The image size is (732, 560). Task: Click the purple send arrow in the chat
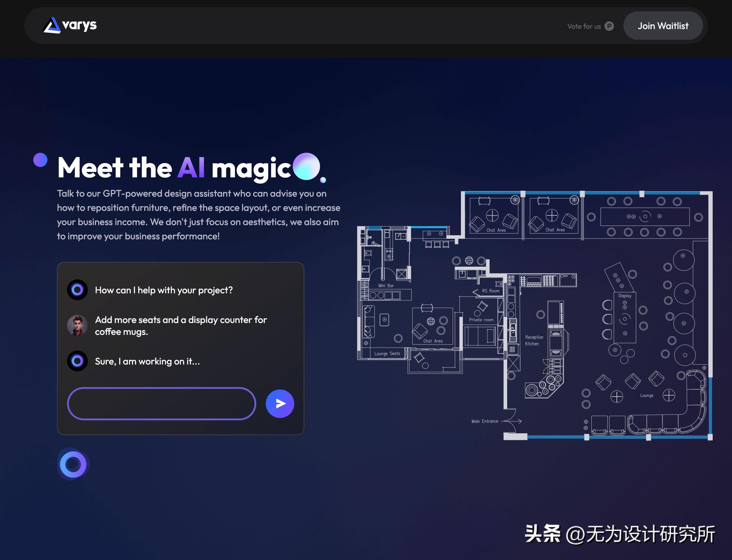[280, 403]
